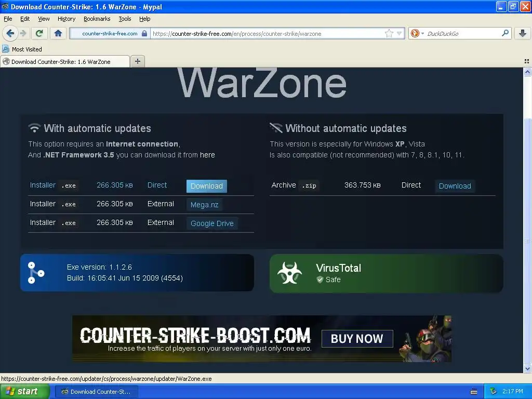Click the vertical scrollbar thumb

(527, 241)
